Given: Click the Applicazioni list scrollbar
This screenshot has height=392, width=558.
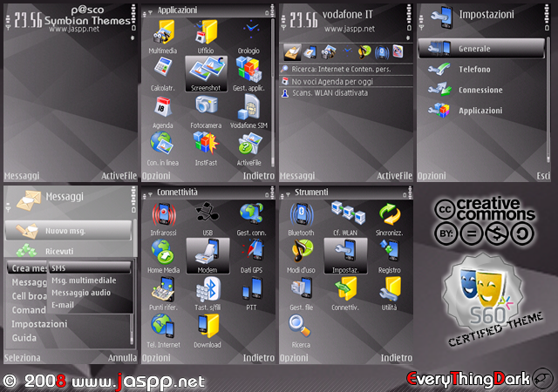Looking at the screenshot, I should tap(273, 92).
